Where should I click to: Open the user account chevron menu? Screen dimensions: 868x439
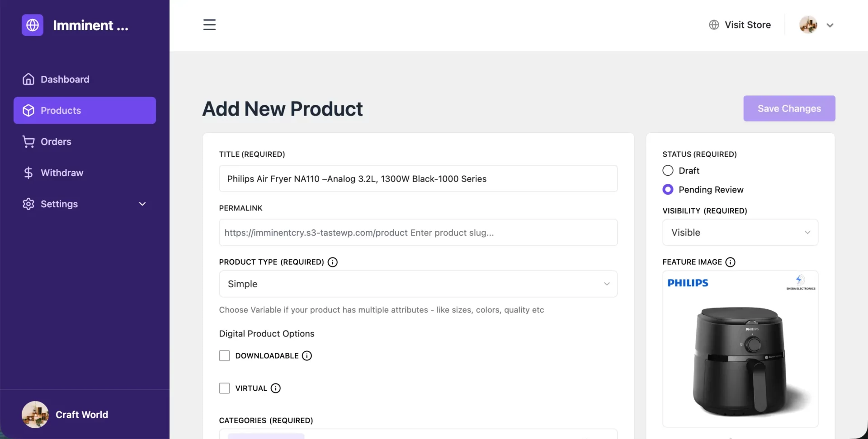830,25
